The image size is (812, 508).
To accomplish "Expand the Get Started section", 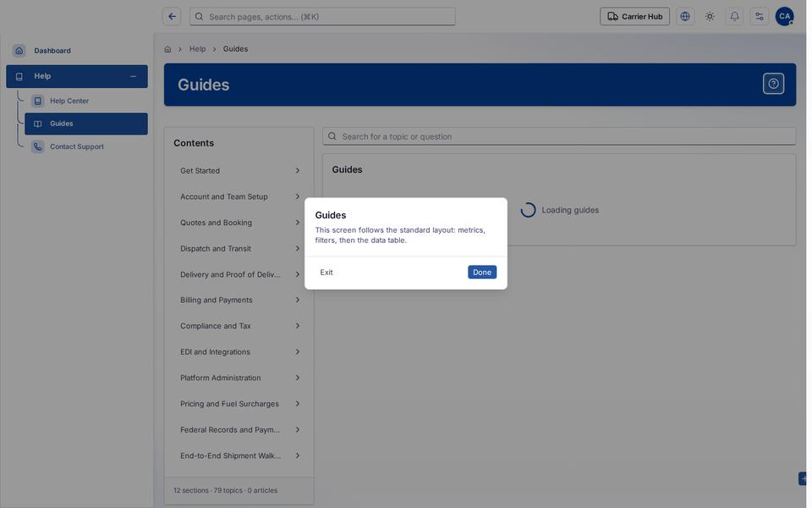I will click(x=239, y=170).
